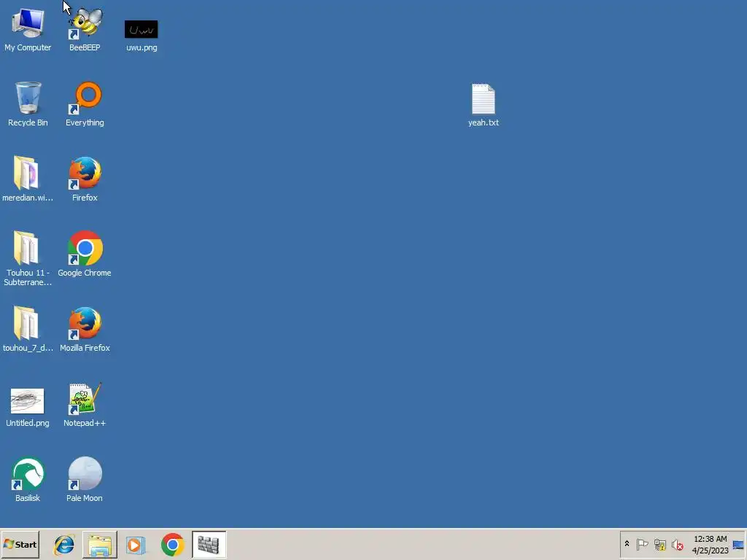Open Google Chrome from the taskbar
The height and width of the screenshot is (560, 747).
click(x=172, y=545)
